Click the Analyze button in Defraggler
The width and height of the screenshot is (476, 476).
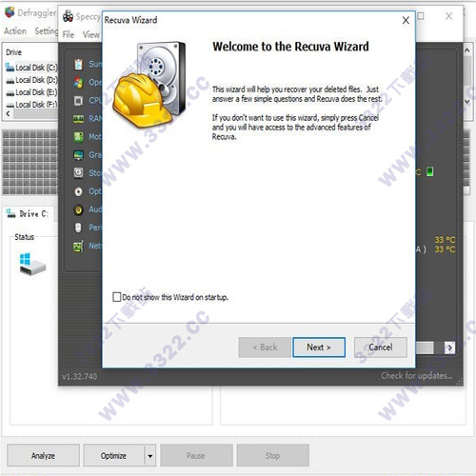[43, 456]
